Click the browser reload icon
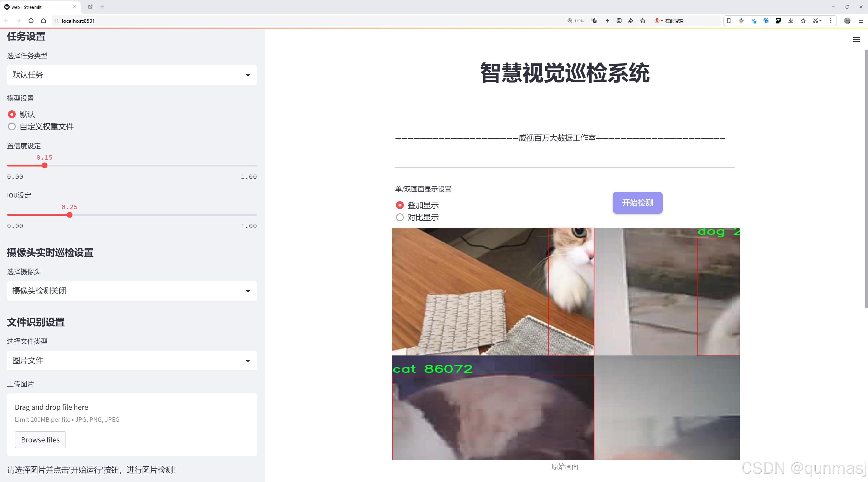Image resolution: width=868 pixels, height=482 pixels. pos(31,21)
